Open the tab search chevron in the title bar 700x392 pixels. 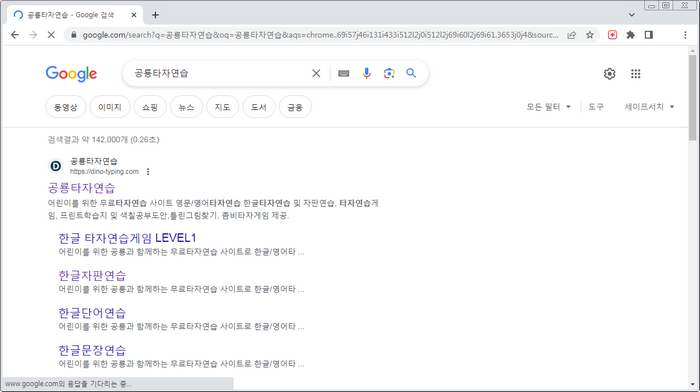[632, 15]
